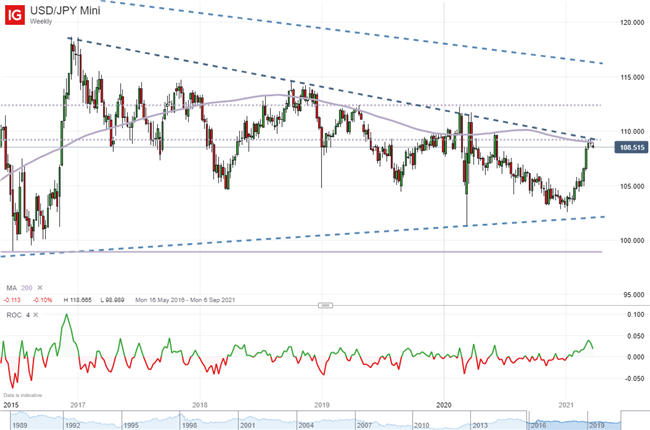Click the Data is indicative note

[23, 395]
